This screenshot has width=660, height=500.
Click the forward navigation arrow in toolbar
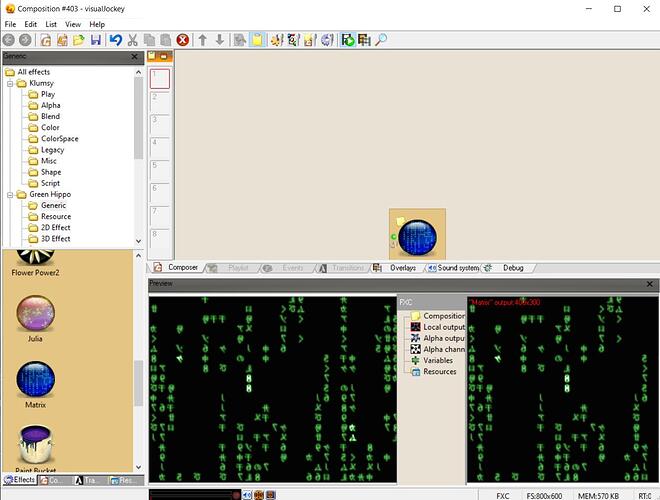tap(25, 40)
